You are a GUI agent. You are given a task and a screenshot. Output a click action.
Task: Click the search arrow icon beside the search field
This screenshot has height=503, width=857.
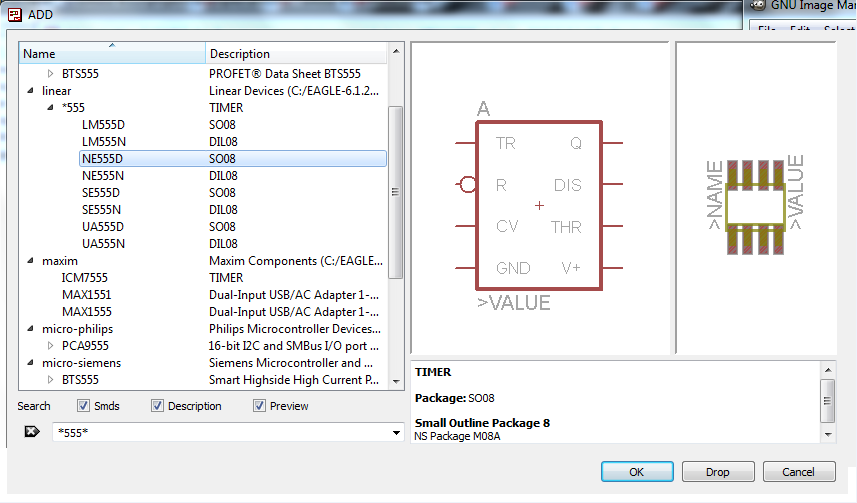[x=30, y=432]
